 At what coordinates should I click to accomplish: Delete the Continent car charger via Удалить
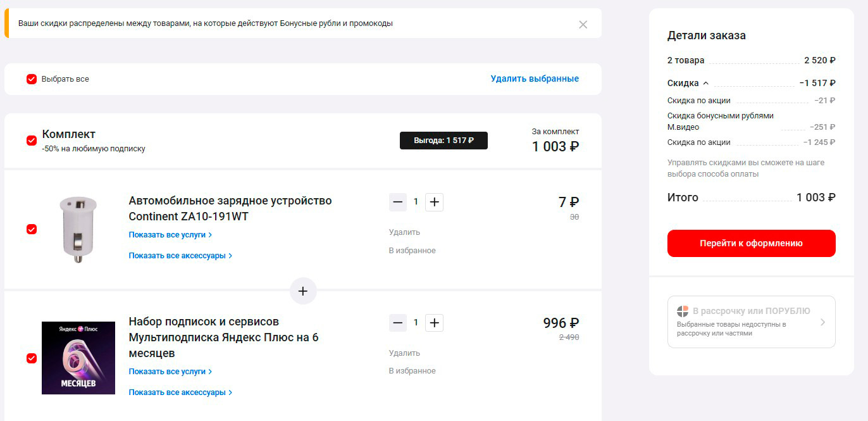click(x=404, y=232)
